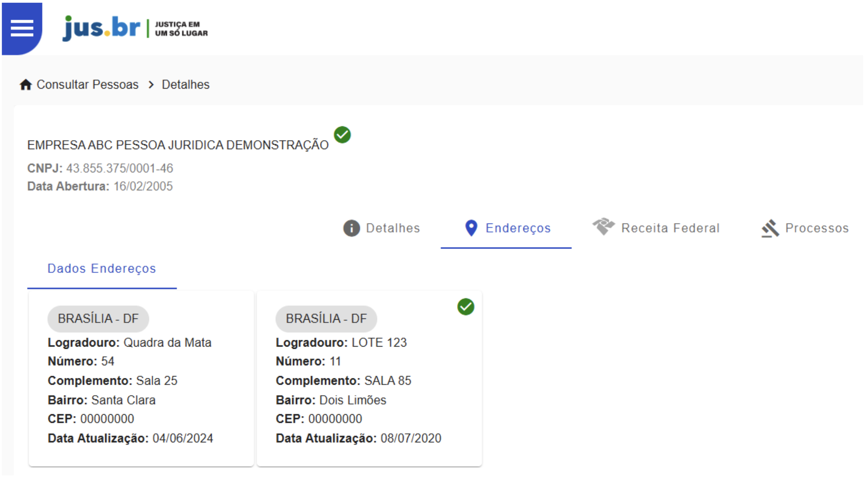The height and width of the screenshot is (480, 868).
Task: Click the map pin icon on Endereços tab
Action: (x=471, y=228)
